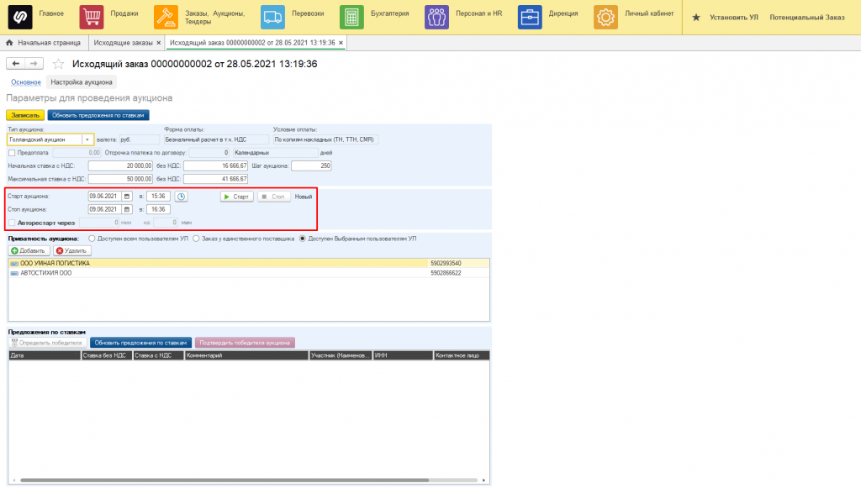This screenshot has height=504, width=861.
Task: Click the bids table horizontal scrollbar
Action: (224, 480)
